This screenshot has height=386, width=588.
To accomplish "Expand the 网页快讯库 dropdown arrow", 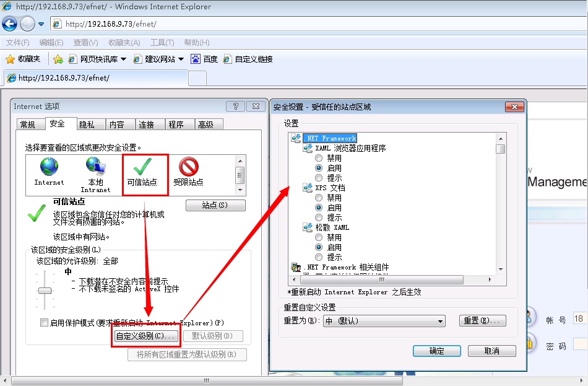I will (123, 59).
